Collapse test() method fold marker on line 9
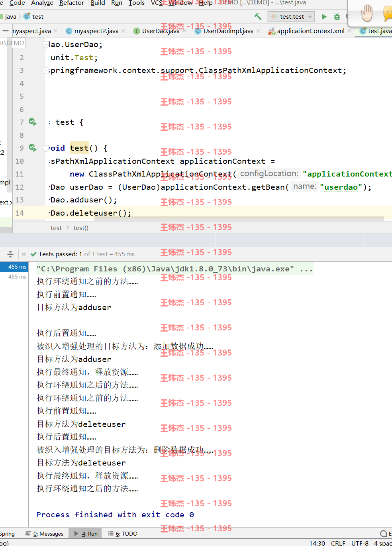Screen dimensions: 392x546 [45, 148]
